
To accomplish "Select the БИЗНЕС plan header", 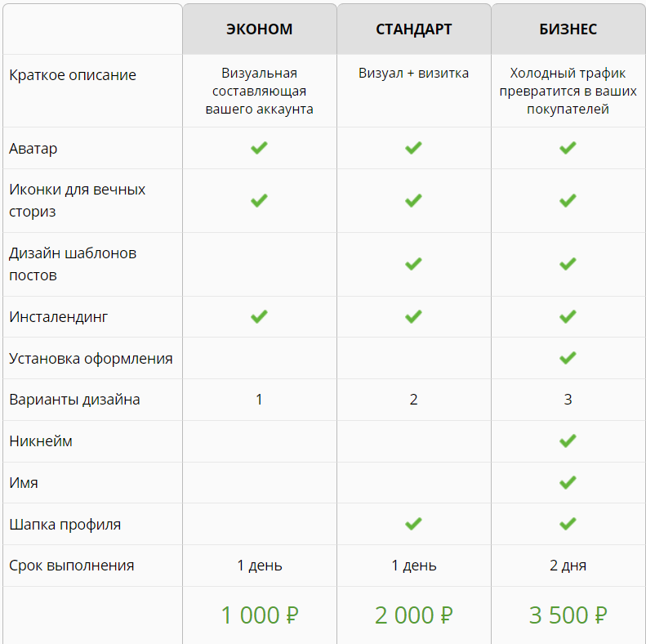I will 568,29.
